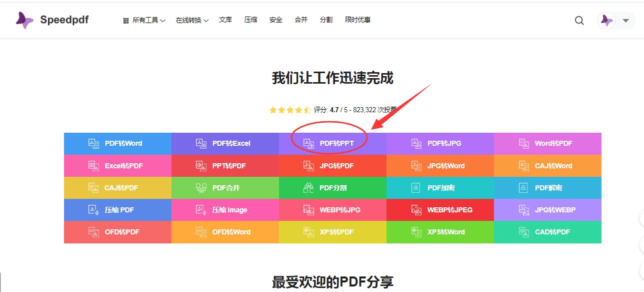
Task: Click the 压缩 Image tile icon
Action: 201,210
